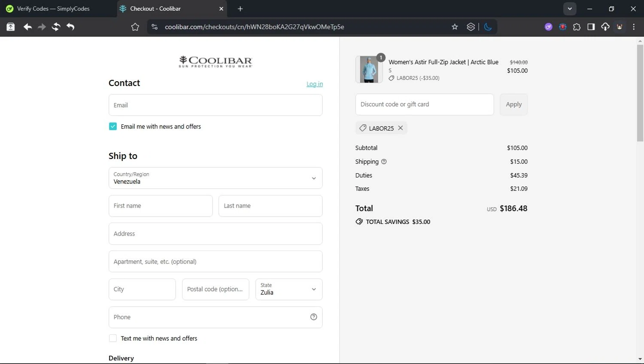Viewport: 644px width, 364px height.
Task: Open a new browser tab
Action: pyautogui.click(x=240, y=9)
